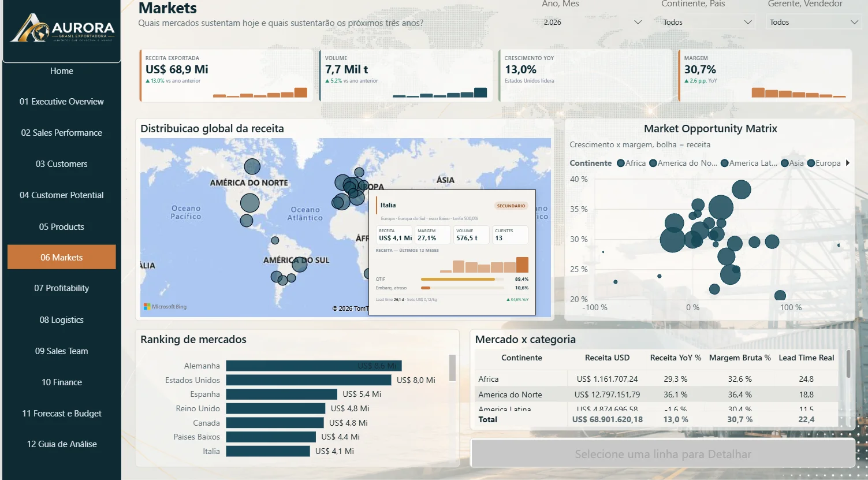The height and width of the screenshot is (480, 868).
Task: Sort table by Receita USD column header
Action: point(607,358)
